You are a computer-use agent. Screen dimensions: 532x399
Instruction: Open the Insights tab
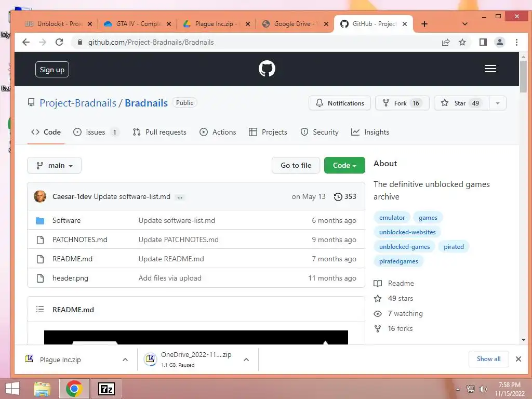click(x=370, y=132)
